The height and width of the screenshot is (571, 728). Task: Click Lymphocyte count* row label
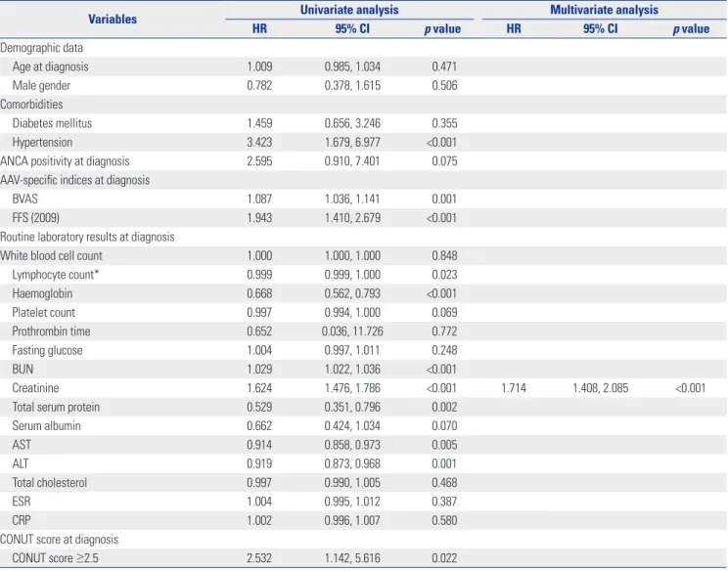point(55,275)
